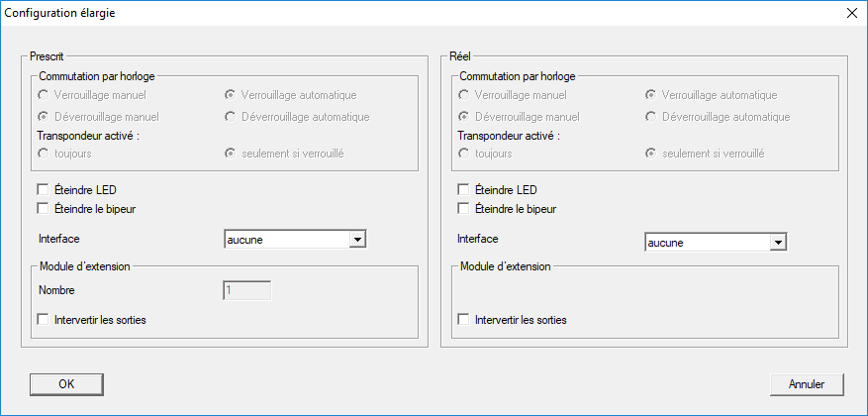
Task: Select the toujours option in Prescrit panel
Action: pos(43,154)
